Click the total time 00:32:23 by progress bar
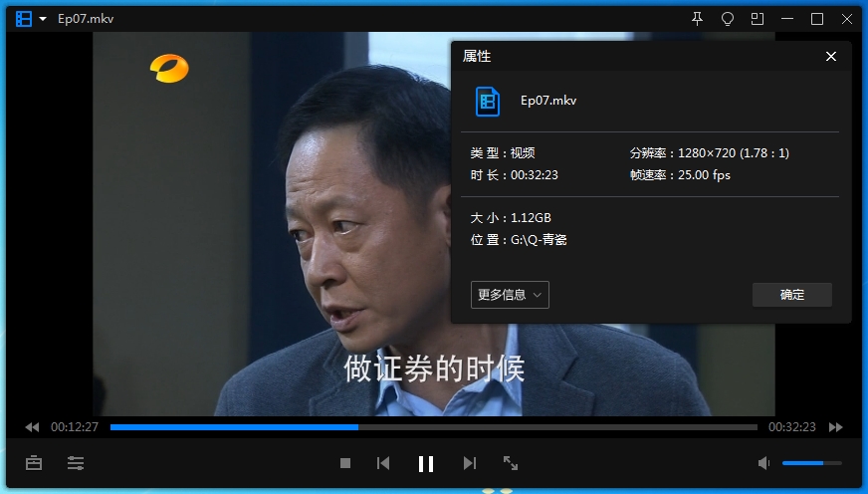Viewport: 868px width, 494px height. 792,427
